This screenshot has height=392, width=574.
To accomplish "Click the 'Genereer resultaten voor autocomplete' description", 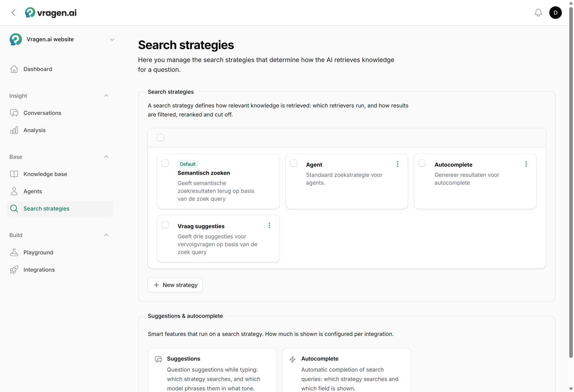I will click(x=467, y=179).
